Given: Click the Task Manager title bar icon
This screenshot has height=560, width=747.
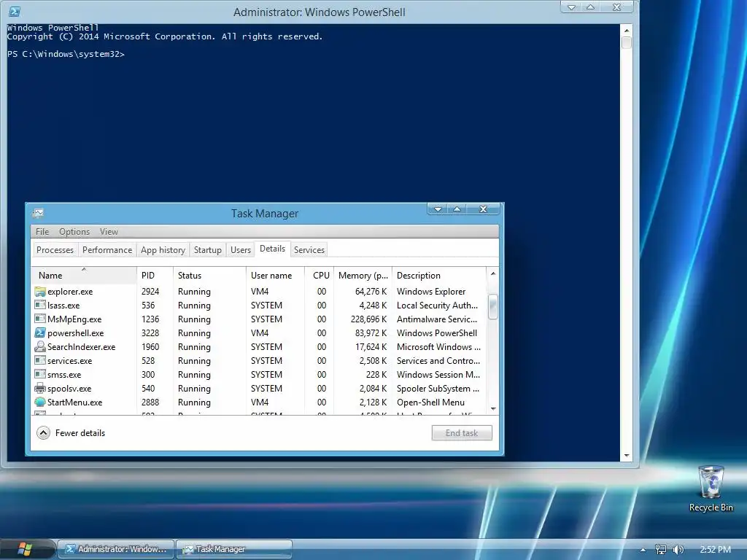Looking at the screenshot, I should tap(38, 213).
